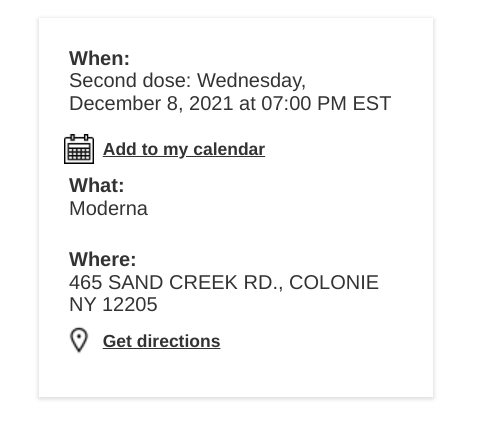Click the calendar icon beside Add to my calendar
Viewport: 481px width, 425px height.
[x=79, y=149]
